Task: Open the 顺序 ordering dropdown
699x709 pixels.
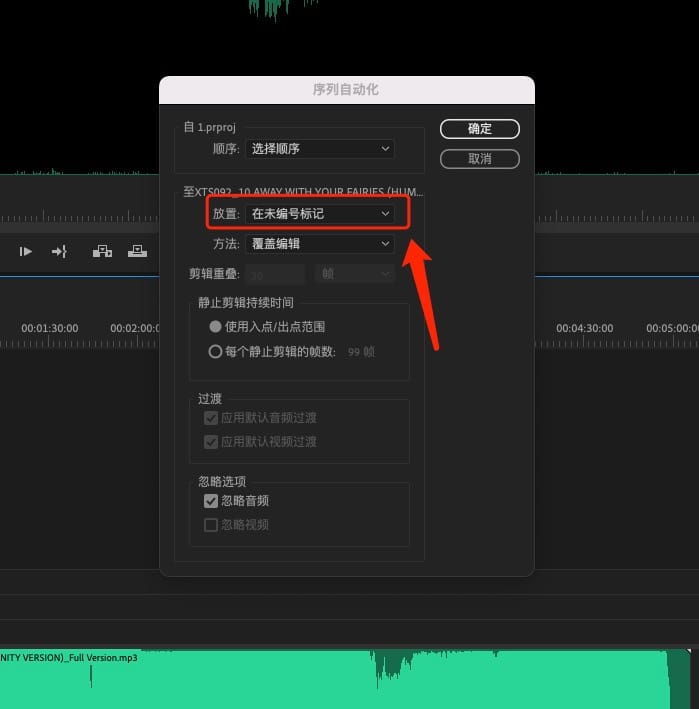Action: click(319, 149)
